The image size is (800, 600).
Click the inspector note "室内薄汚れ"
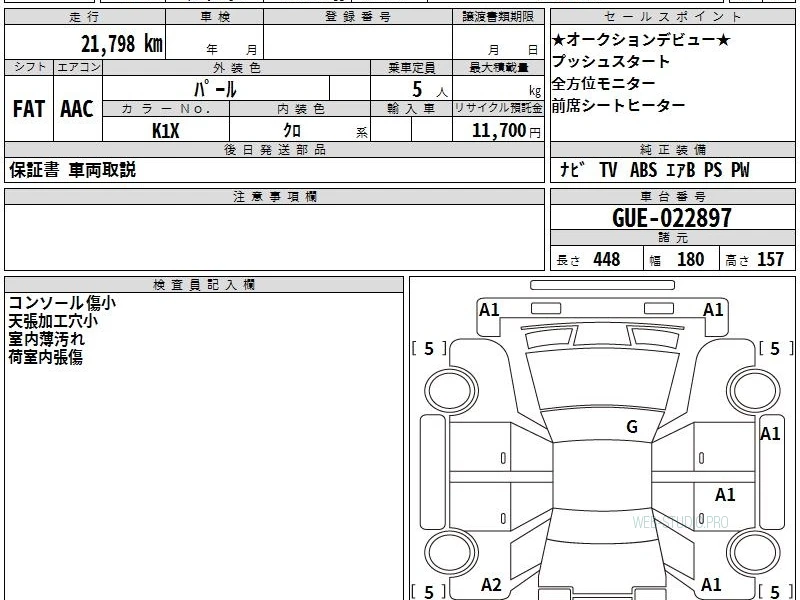pos(46,339)
